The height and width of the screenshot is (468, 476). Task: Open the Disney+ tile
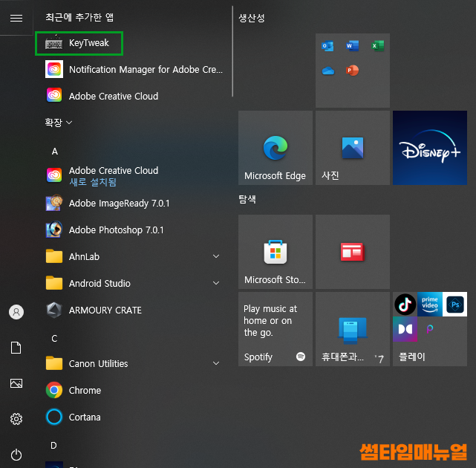coord(430,148)
